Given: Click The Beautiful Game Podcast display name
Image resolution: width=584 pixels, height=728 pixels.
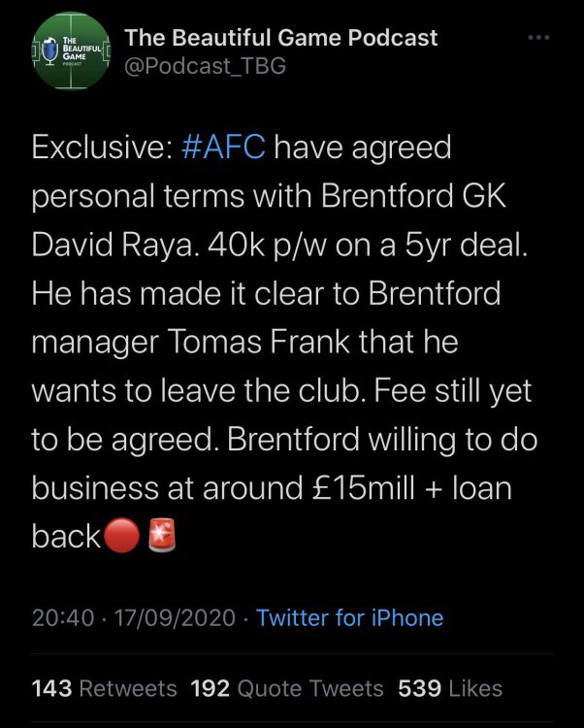Looking at the screenshot, I should [282, 38].
